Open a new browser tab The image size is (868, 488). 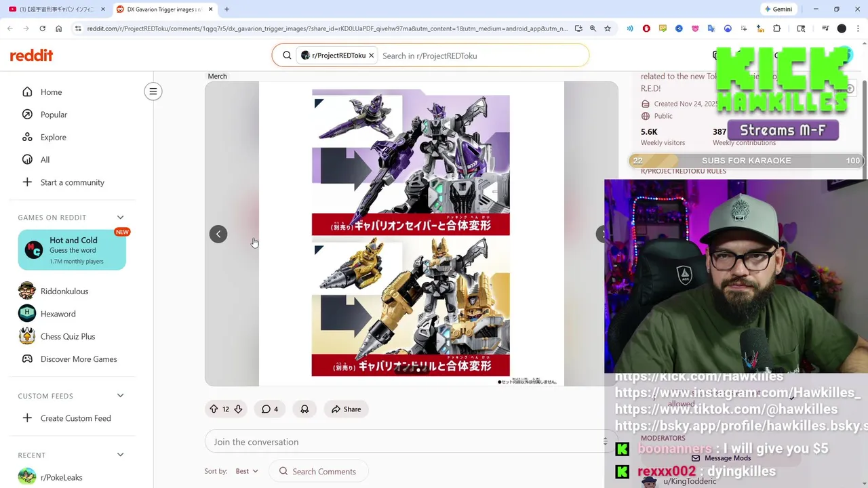click(x=226, y=9)
